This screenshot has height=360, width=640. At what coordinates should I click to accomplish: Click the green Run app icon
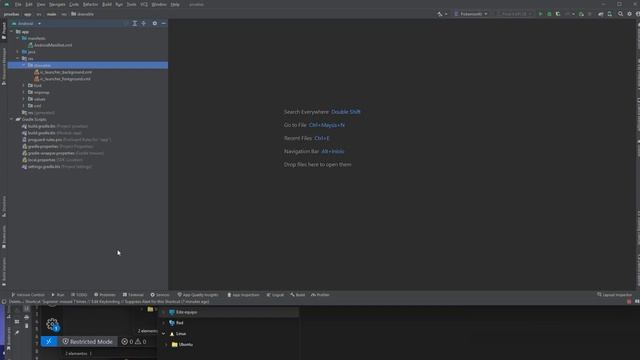tap(540, 14)
